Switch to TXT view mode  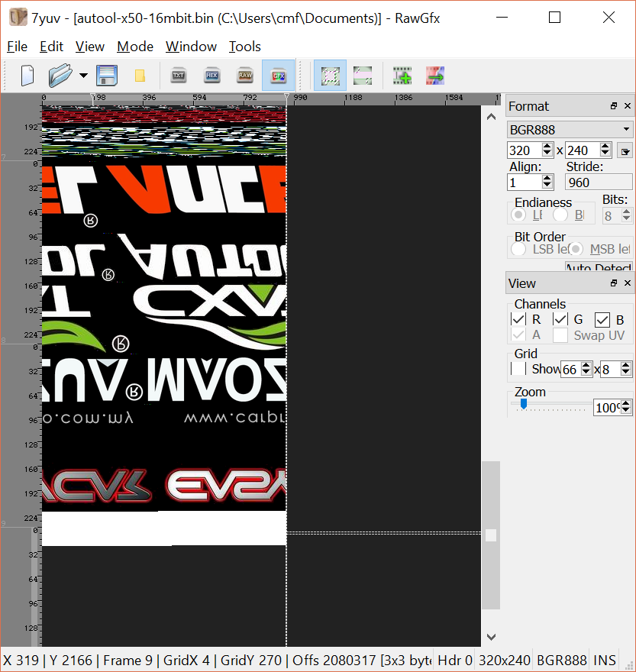(x=179, y=76)
